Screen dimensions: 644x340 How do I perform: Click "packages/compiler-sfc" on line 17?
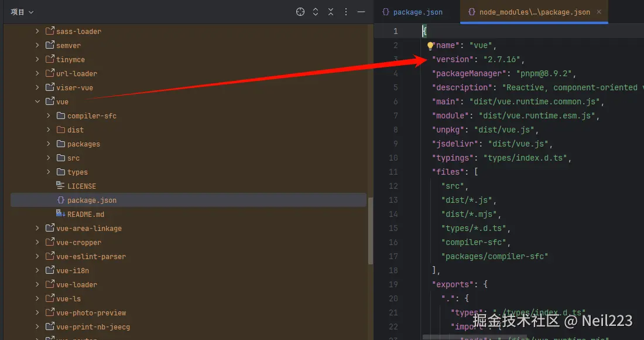[x=495, y=257]
